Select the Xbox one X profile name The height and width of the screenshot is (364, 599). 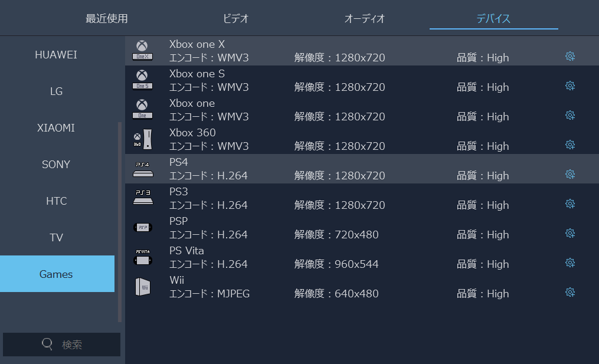[x=197, y=44]
